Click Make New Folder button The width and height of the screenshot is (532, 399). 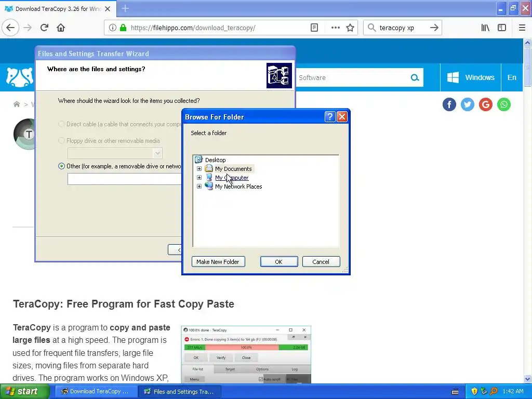point(218,262)
